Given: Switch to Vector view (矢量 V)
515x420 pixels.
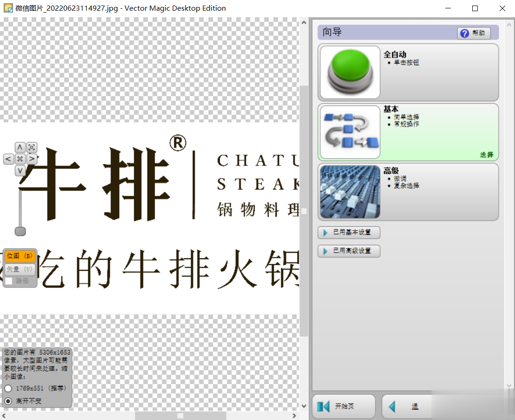Looking at the screenshot, I should (x=20, y=269).
